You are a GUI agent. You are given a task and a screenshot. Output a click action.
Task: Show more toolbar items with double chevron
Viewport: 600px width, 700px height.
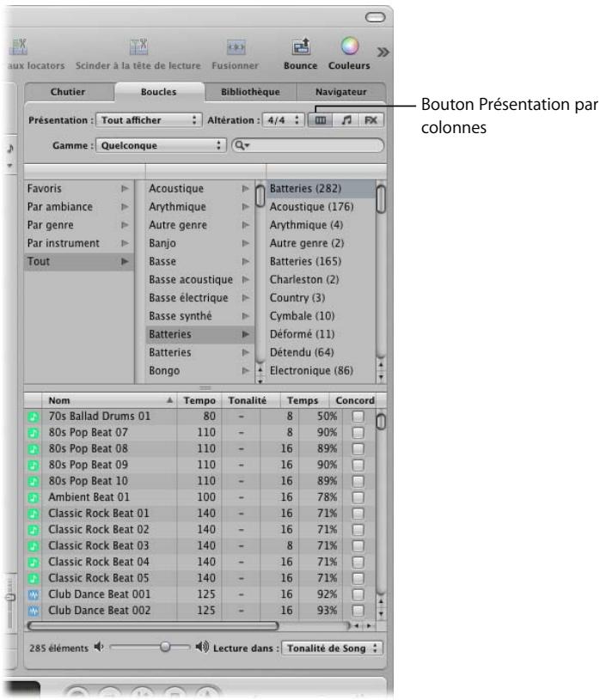383,52
